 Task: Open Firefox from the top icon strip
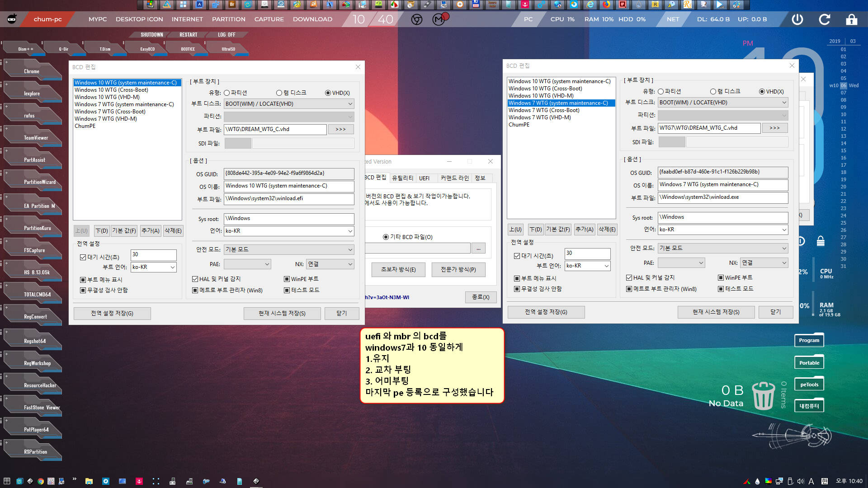pyautogui.click(x=606, y=5)
